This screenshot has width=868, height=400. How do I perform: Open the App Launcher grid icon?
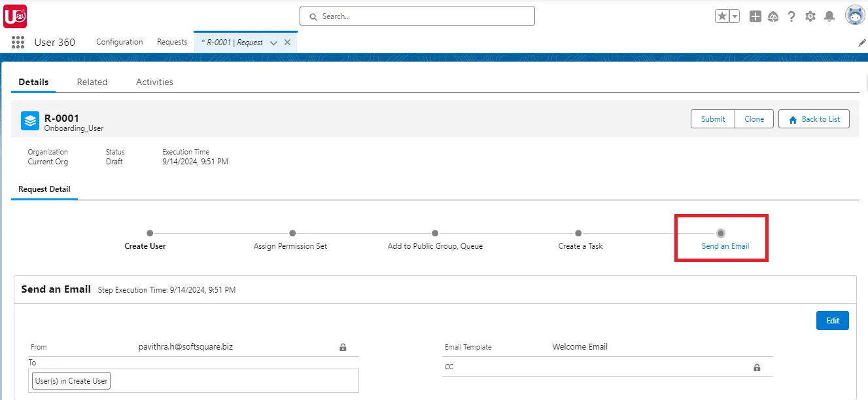[18, 42]
